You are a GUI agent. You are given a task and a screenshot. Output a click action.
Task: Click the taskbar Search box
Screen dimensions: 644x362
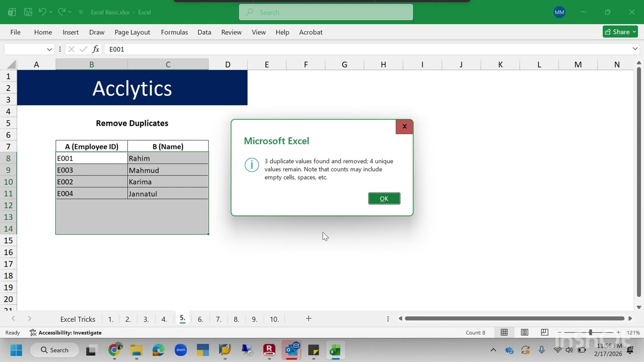click(55, 350)
